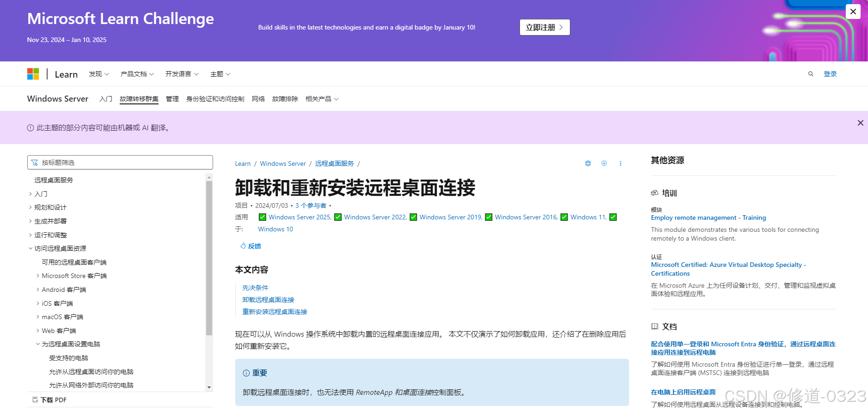Click the Windows Server 2019 checkmark

(x=413, y=217)
